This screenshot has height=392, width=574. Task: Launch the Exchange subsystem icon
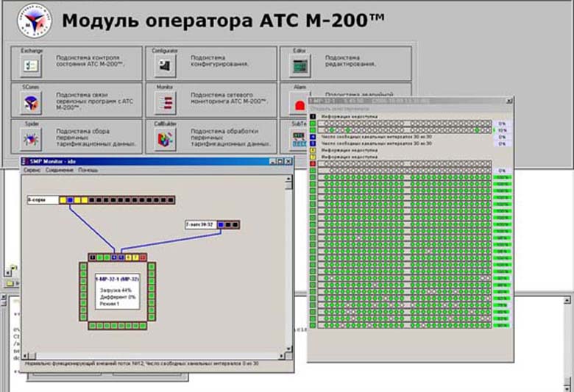31,66
